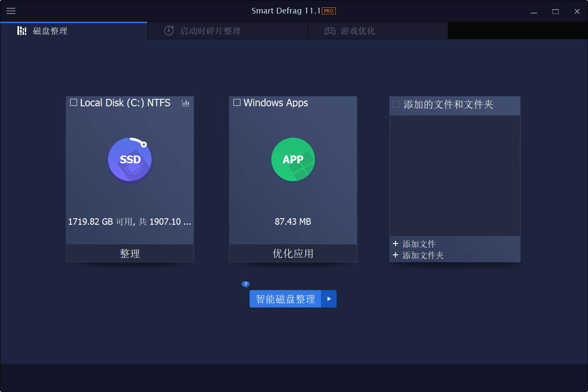Open the hamburger menu

coord(11,11)
